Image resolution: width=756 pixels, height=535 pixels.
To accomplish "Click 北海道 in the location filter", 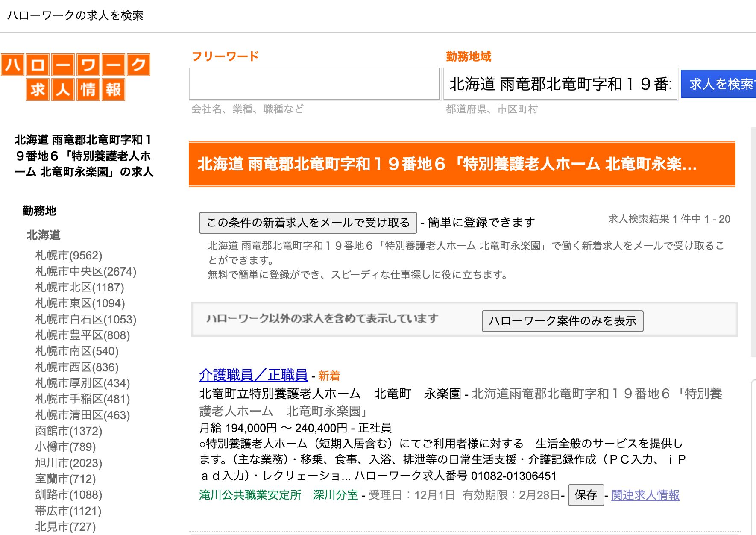I will pos(43,235).
